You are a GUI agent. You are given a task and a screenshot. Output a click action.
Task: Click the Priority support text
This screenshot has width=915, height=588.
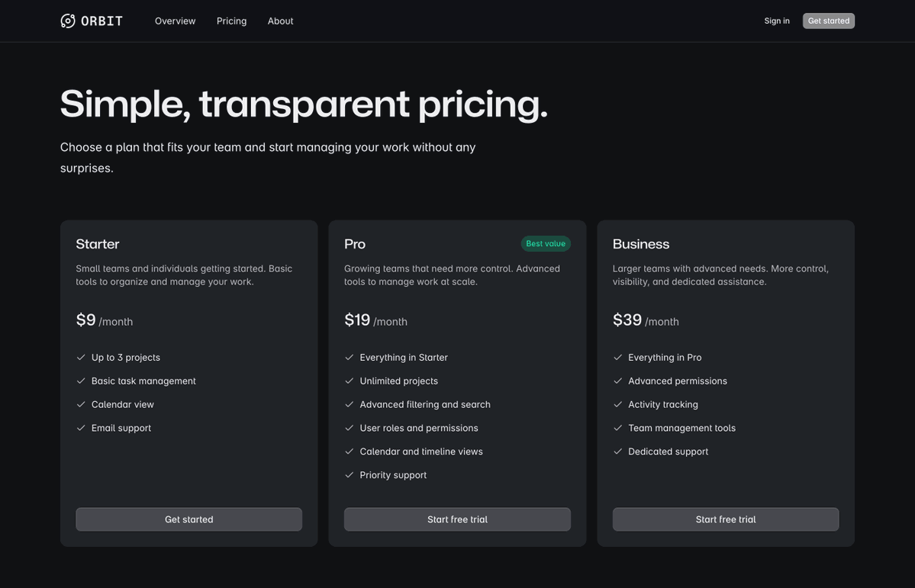tap(393, 475)
